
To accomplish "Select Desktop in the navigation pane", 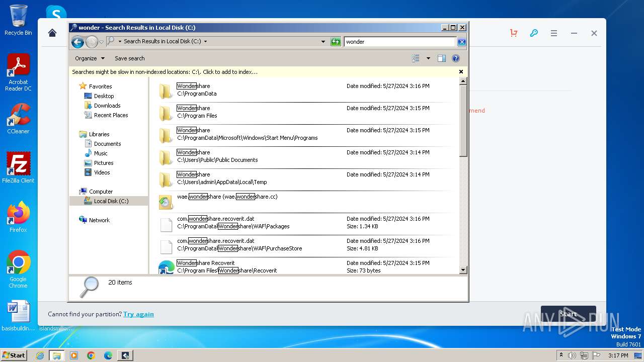I will (104, 96).
